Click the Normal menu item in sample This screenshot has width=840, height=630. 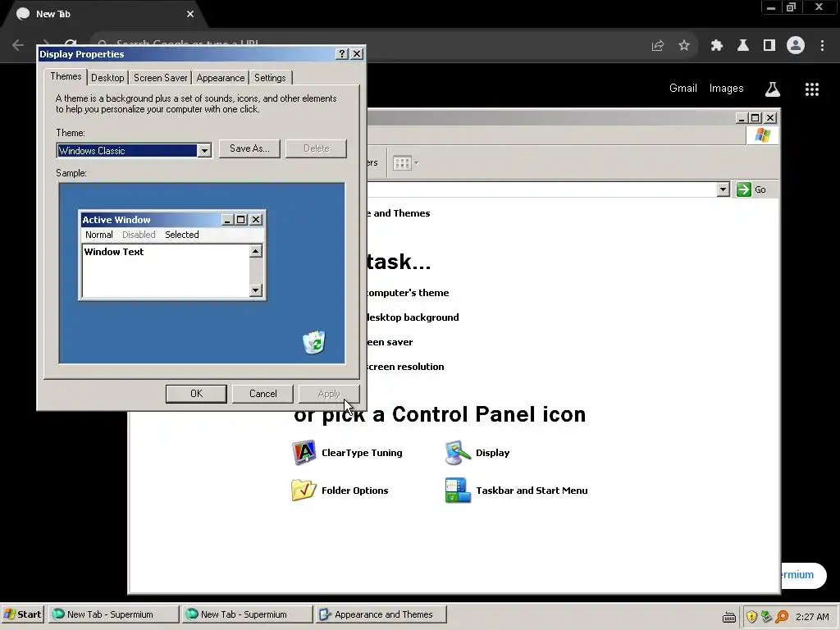click(x=99, y=235)
